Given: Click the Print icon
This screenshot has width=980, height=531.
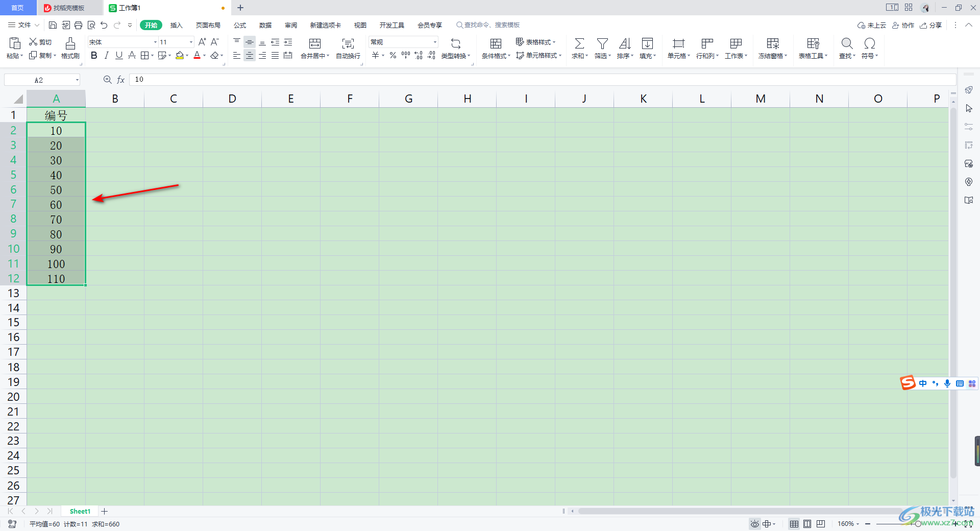Looking at the screenshot, I should (78, 25).
